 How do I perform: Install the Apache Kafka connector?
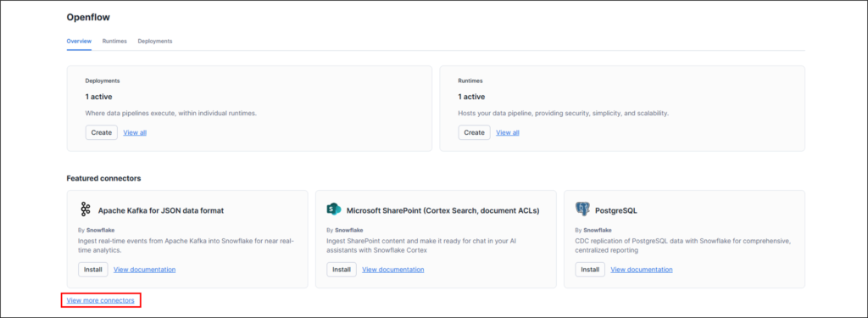[x=93, y=270]
